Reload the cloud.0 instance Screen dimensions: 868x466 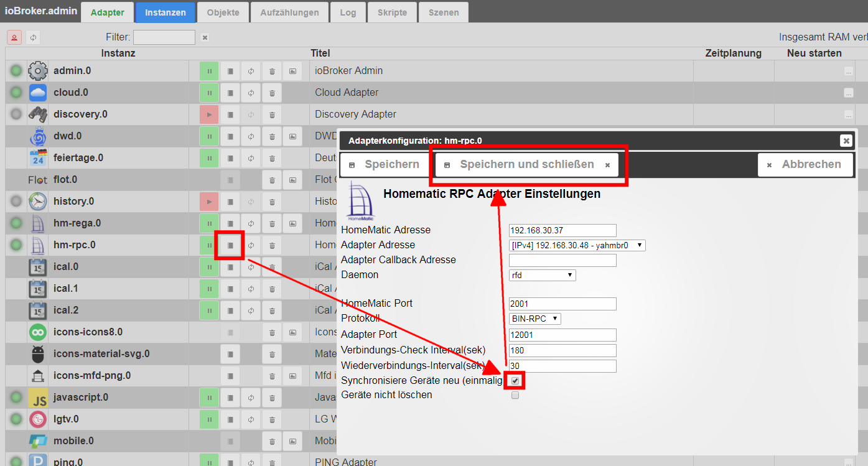tap(251, 93)
